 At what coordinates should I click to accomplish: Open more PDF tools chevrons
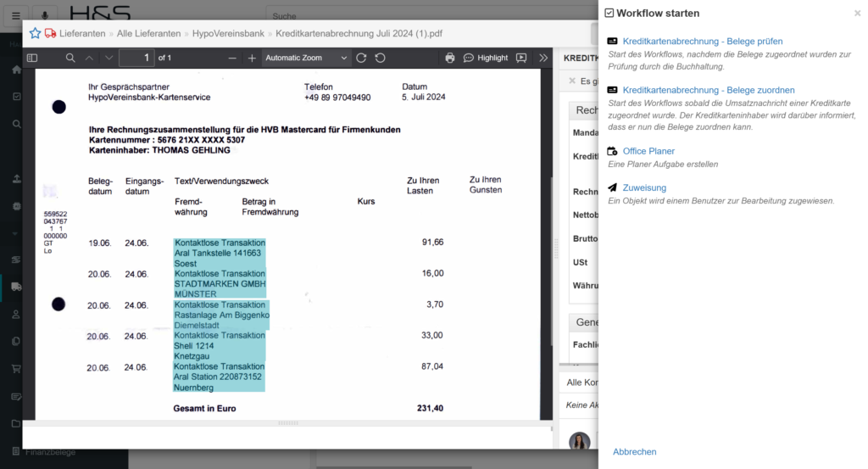(x=543, y=58)
